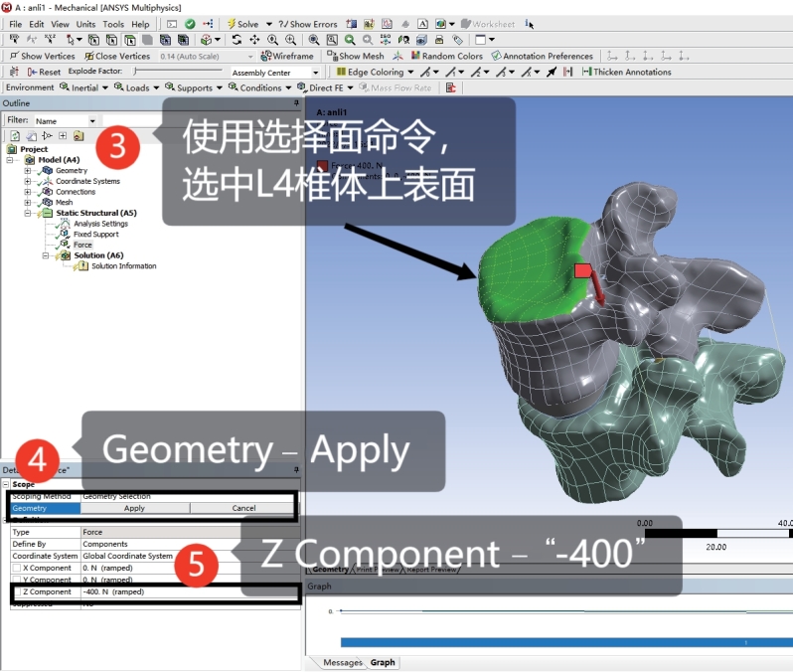The height and width of the screenshot is (672, 793).
Task: Open the Direct FE menu
Action: click(x=325, y=87)
